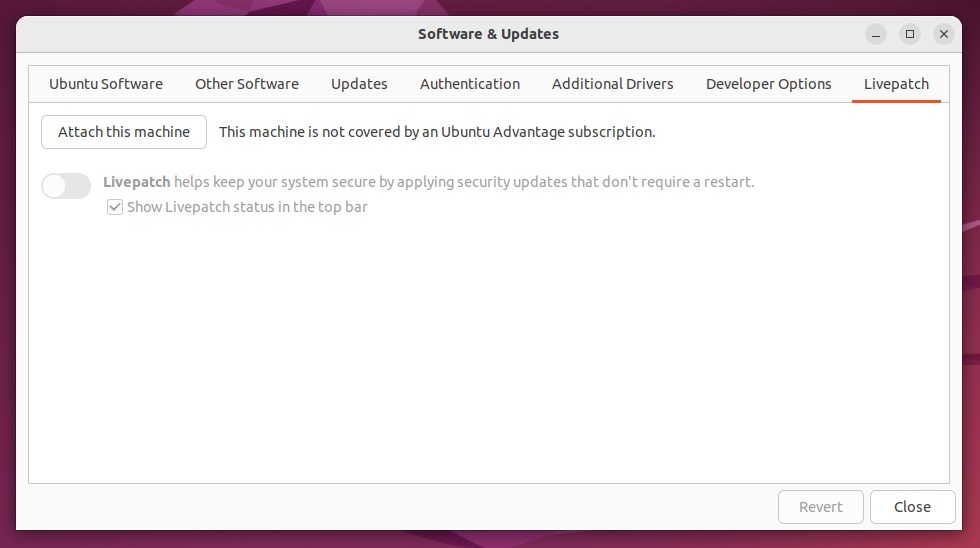The image size is (980, 548).
Task: Click the "Show Livepatch status in the top bar" label
Action: [247, 207]
